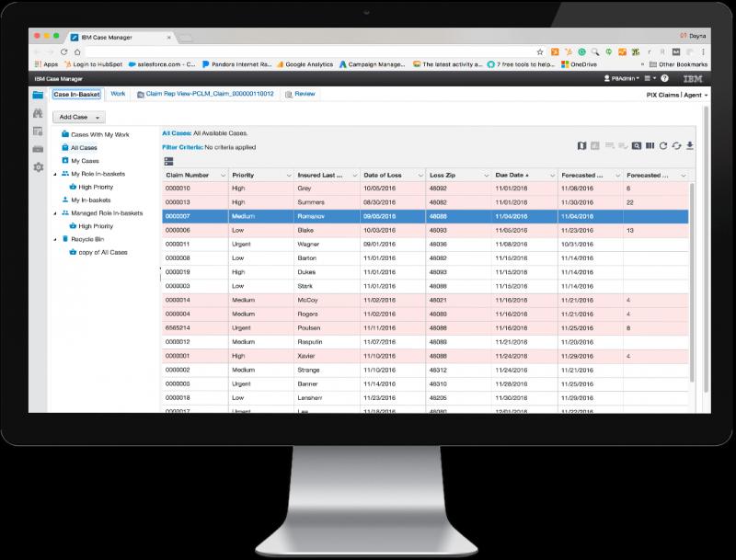736x560 pixels.
Task: Select My Cases in the tree
Action: (x=80, y=161)
